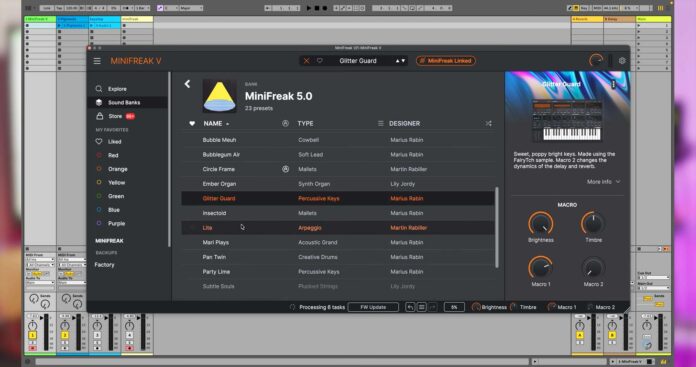Image resolution: width=696 pixels, height=367 pixels.
Task: Toggle track 2 activator in Ableton mixer
Action: coord(65,335)
